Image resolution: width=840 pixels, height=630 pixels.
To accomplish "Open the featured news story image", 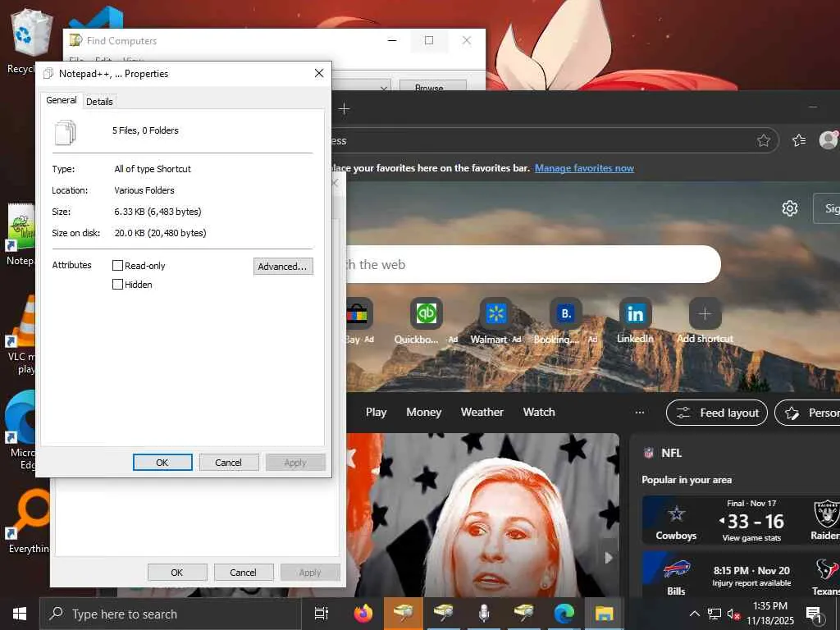I will point(482,515).
